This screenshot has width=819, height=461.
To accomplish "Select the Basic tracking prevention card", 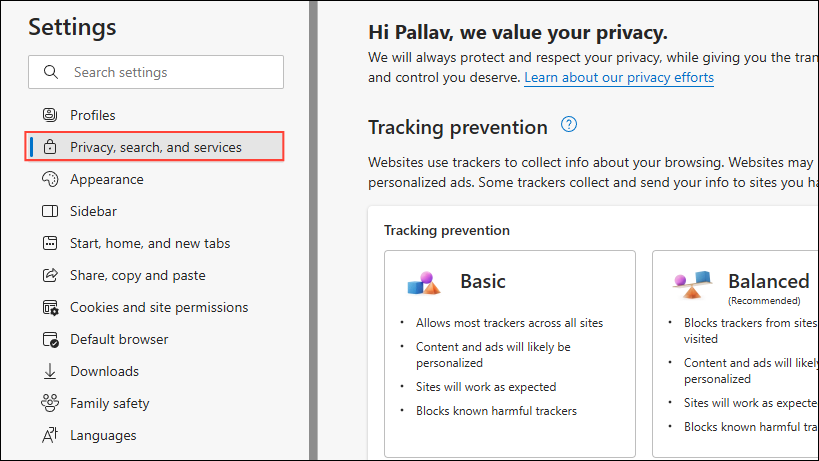I will (x=510, y=353).
